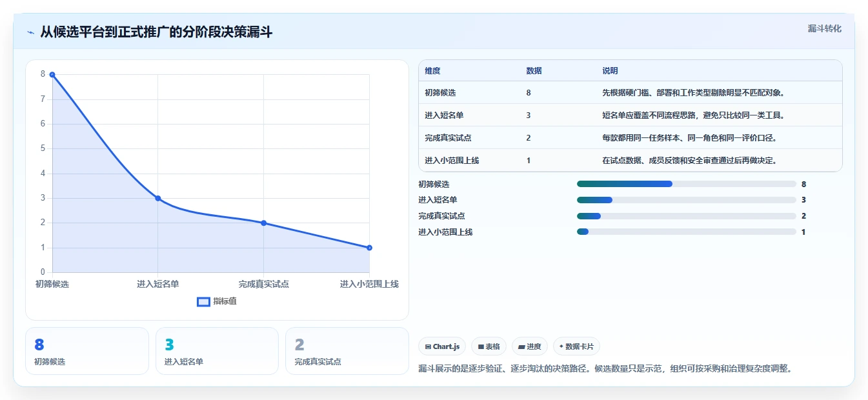The image size is (868, 400).
Task: Toggle the 指标值 legend swatch
Action: [x=203, y=301]
